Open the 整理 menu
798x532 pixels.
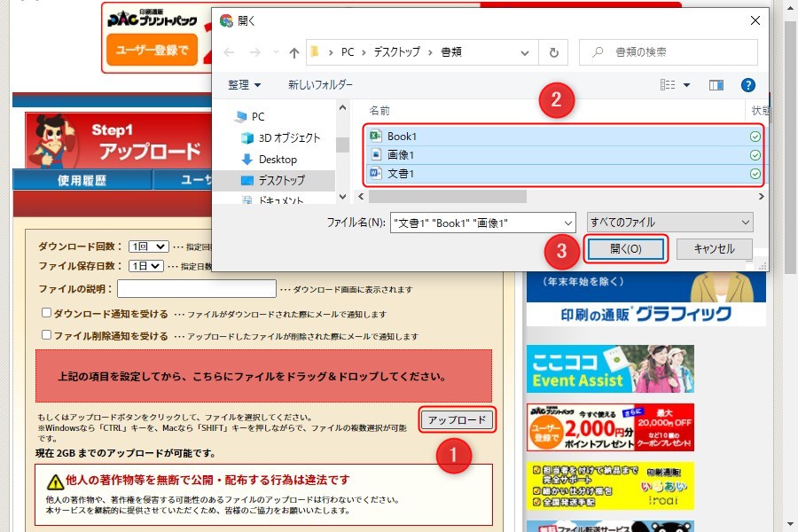tap(244, 85)
